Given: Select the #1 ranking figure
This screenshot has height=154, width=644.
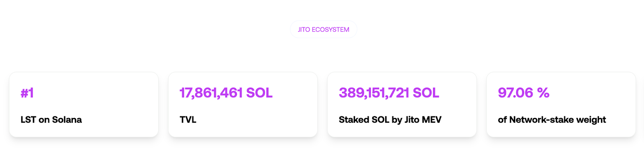Looking at the screenshot, I should [x=27, y=93].
